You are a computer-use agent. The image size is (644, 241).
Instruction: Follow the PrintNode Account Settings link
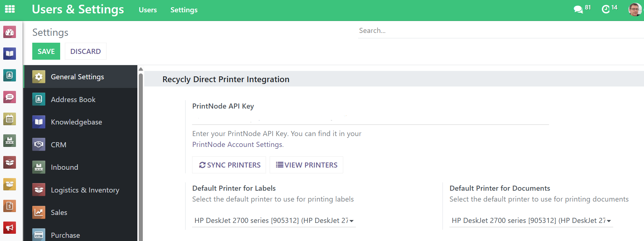237,144
